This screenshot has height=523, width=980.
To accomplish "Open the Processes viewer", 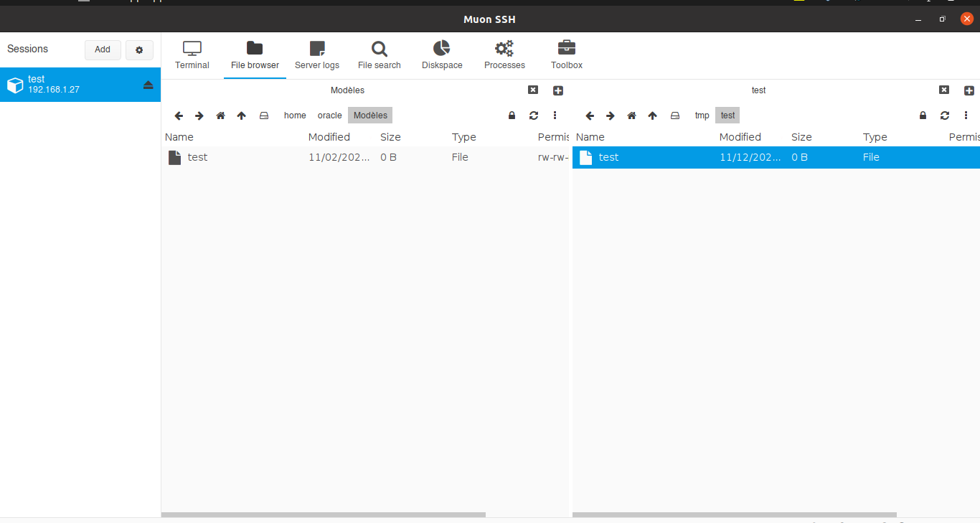I will (x=504, y=54).
